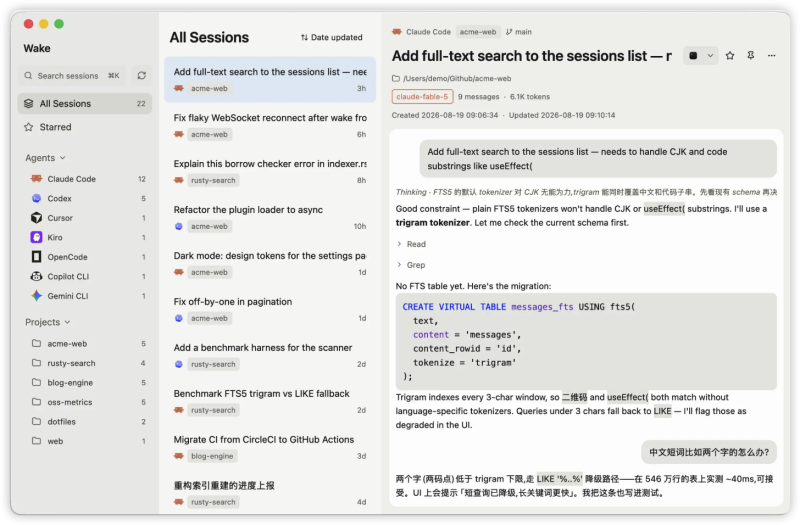Click the OpenCode agent icon
Viewport: 800px width, 525px height.
tap(36, 257)
